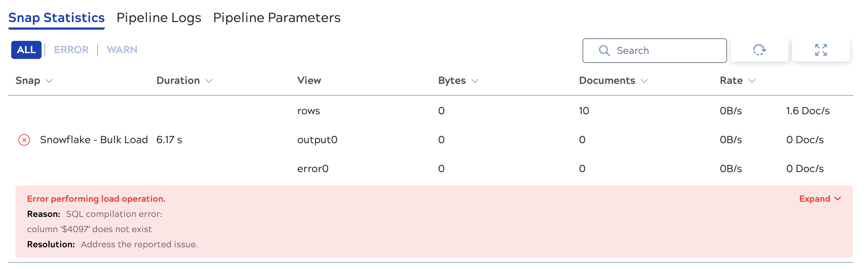Enable the WARN filter
This screenshot has height=269, width=868.
tap(121, 50)
